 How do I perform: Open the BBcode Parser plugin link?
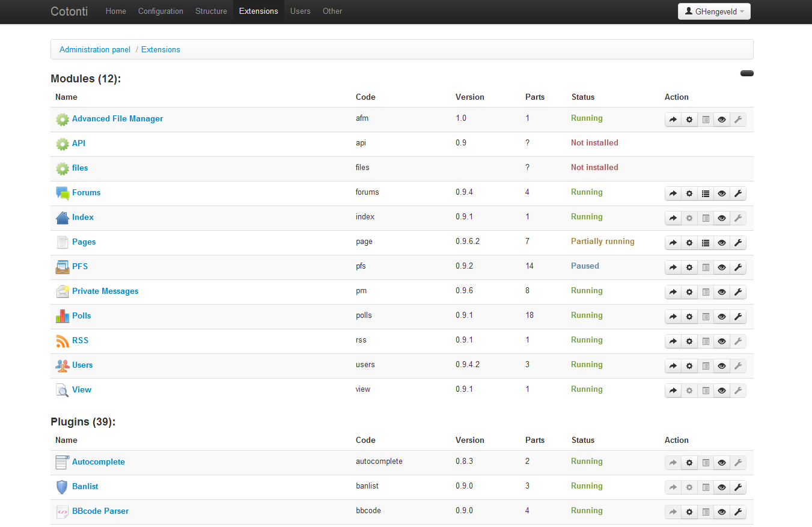[100, 511]
